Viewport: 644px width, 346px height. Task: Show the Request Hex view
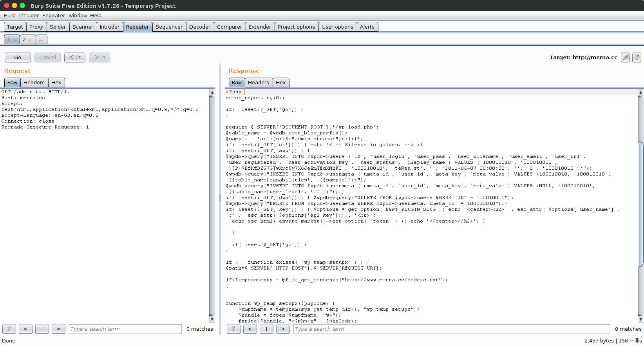(x=56, y=82)
